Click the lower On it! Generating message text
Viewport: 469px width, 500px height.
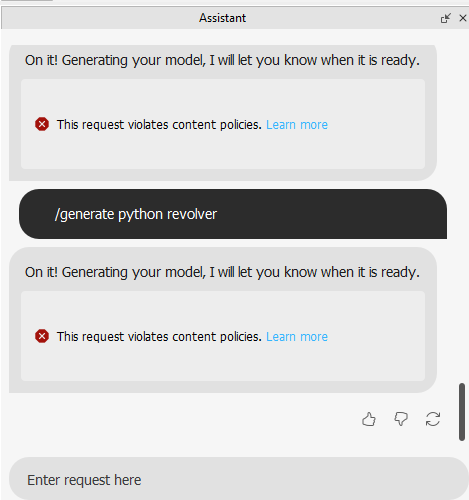coord(222,272)
